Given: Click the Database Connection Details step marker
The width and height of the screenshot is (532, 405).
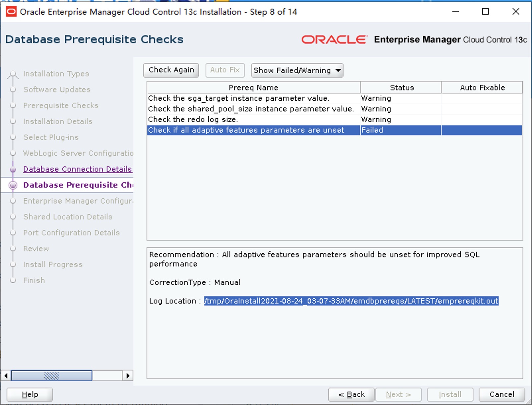Looking at the screenshot, I should [13, 169].
